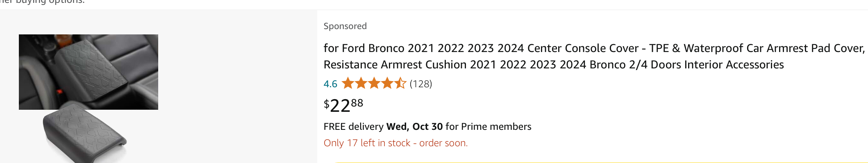868x163 pixels.
Task: Click the Prime members text
Action: coord(496,127)
